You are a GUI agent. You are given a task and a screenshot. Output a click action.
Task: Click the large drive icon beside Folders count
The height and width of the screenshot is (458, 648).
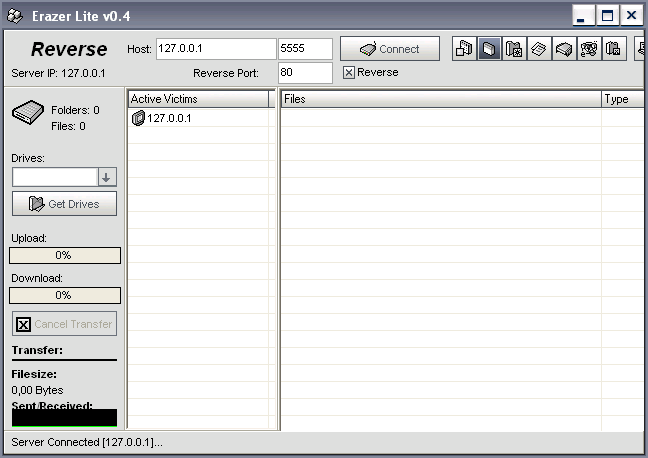[x=28, y=115]
